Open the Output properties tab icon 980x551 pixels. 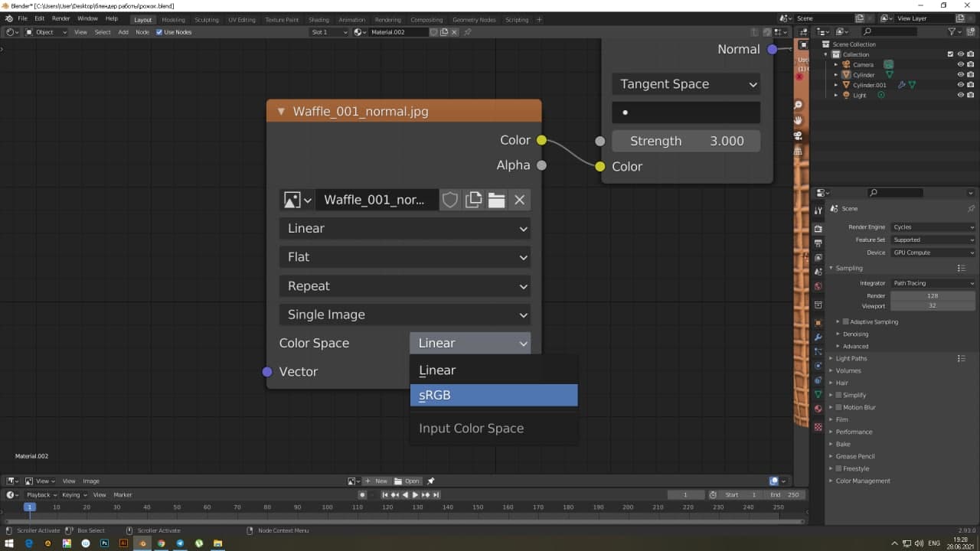tap(818, 243)
